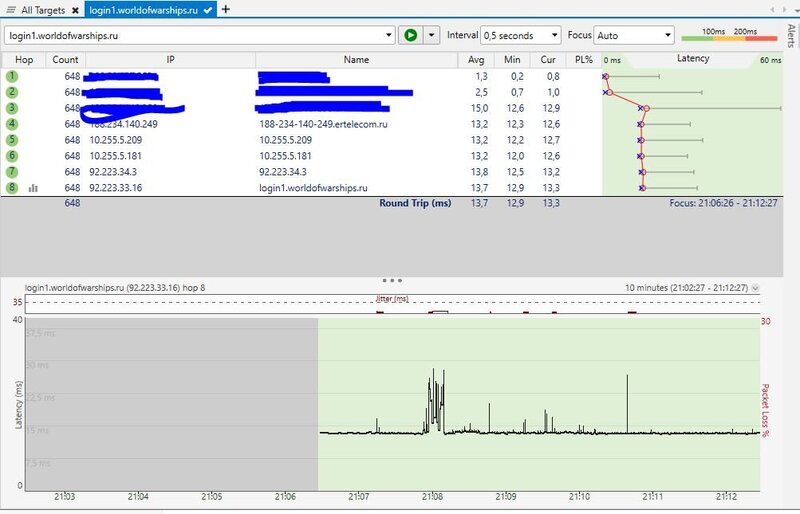Screen dimensions: 800x514
Task: Select hop 4 green circle icon
Action: click(12, 124)
